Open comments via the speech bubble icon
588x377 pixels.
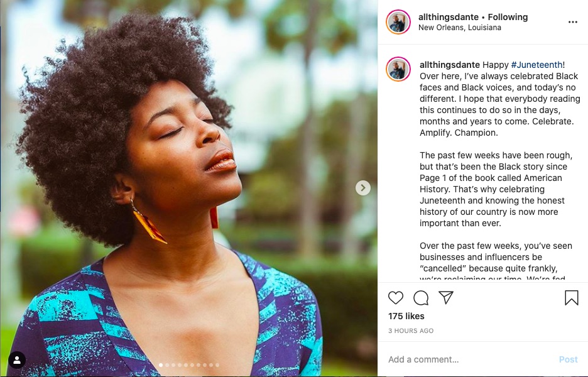pyautogui.click(x=421, y=298)
